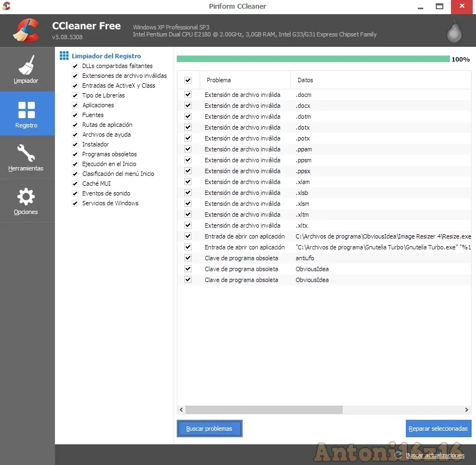The image size is (476, 465).
Task: Select the .ppam extension row
Action: 324,149
